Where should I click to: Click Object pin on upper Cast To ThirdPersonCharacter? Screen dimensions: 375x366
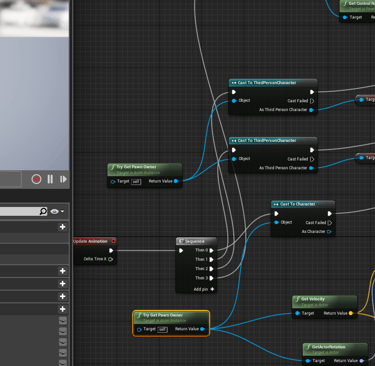(x=234, y=101)
